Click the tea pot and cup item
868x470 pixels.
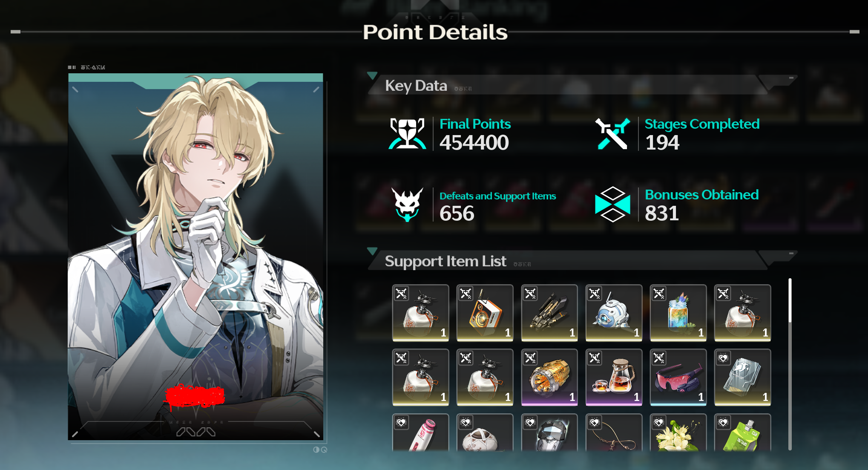tap(614, 377)
